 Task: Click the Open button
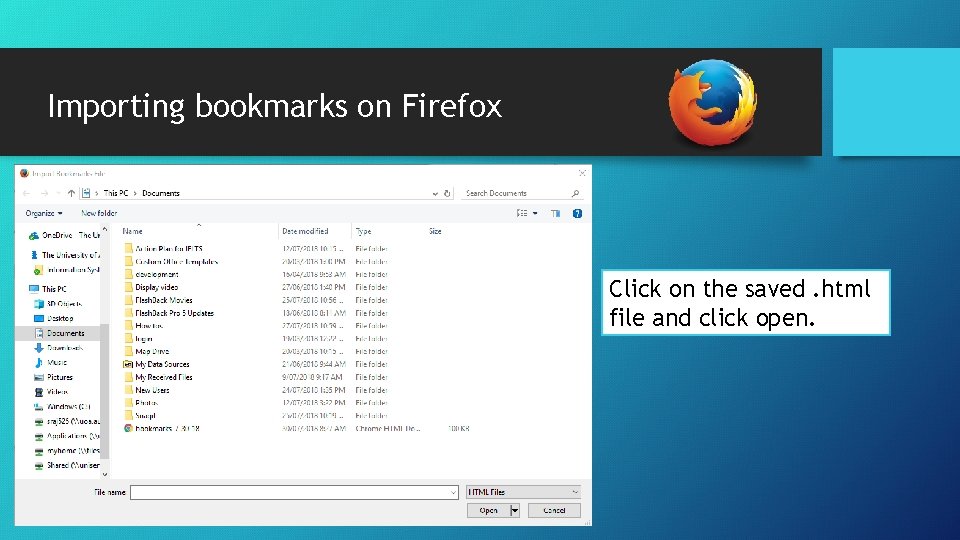click(488, 511)
